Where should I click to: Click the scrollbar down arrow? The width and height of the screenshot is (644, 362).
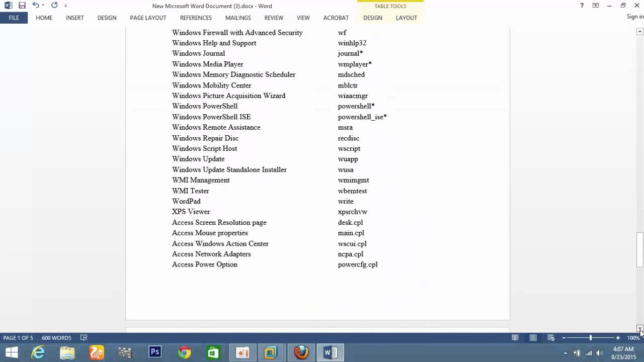(x=640, y=328)
